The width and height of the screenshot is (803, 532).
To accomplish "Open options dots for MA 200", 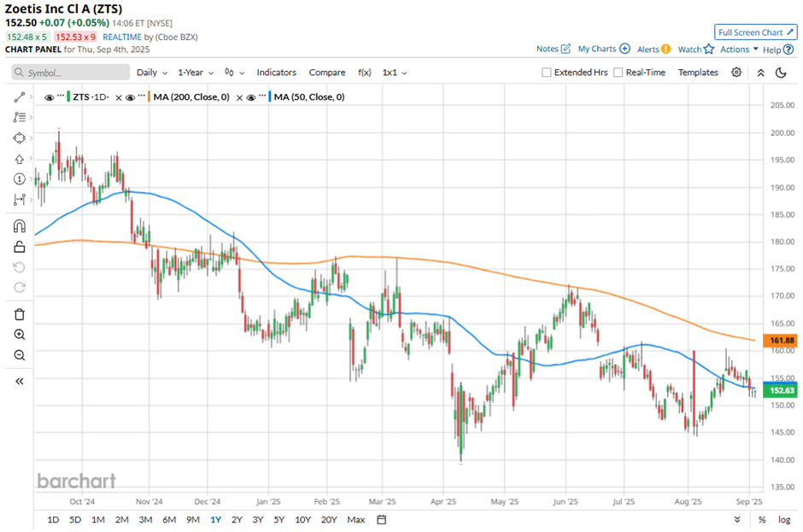I will coord(141,96).
